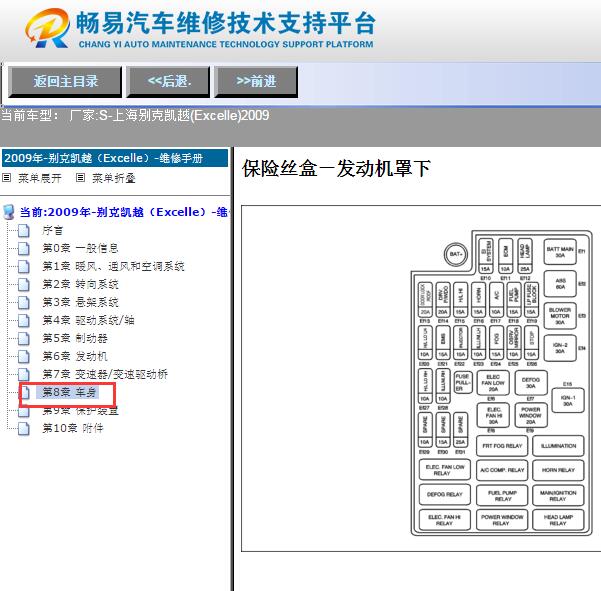Open 第1章 暖风、通风和空调系统
Image resolution: width=601 pixels, height=591 pixels.
(x=113, y=266)
